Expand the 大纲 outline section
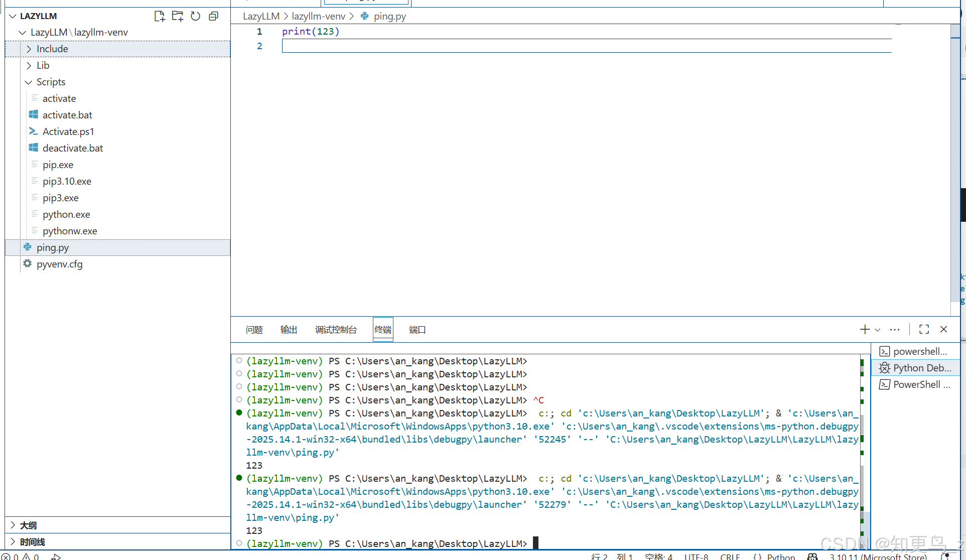 [x=28, y=525]
